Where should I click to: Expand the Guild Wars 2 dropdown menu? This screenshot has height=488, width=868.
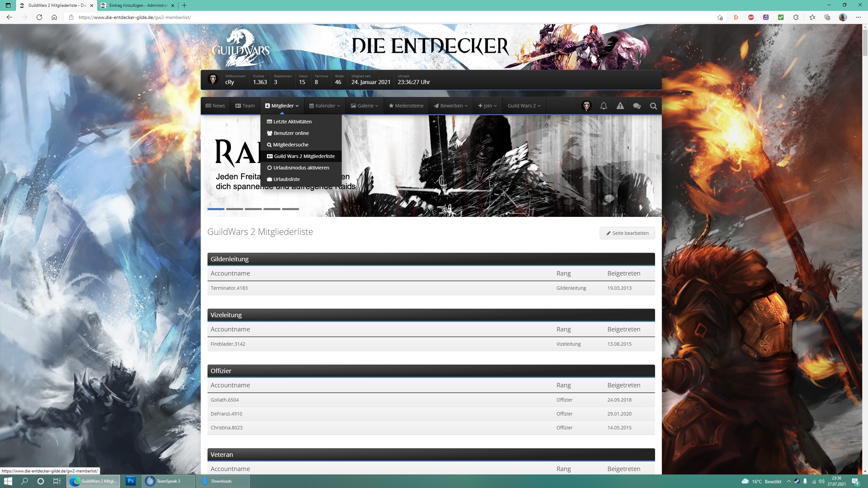point(524,106)
